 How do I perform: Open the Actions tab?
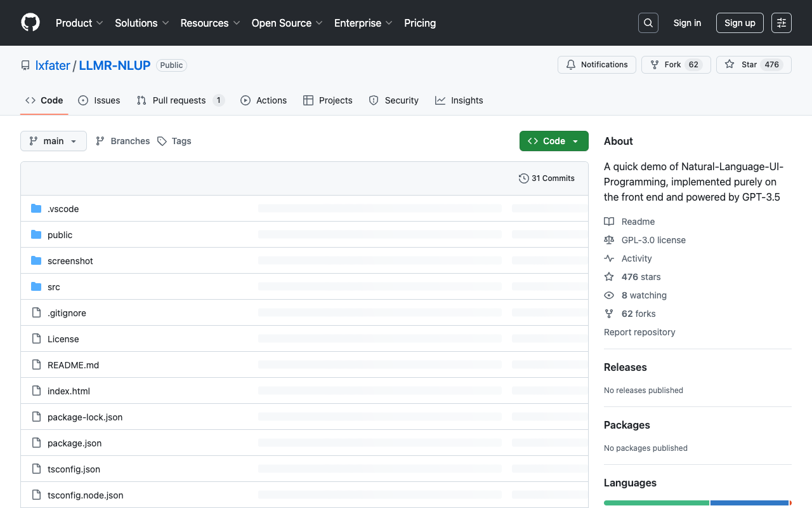(x=263, y=100)
